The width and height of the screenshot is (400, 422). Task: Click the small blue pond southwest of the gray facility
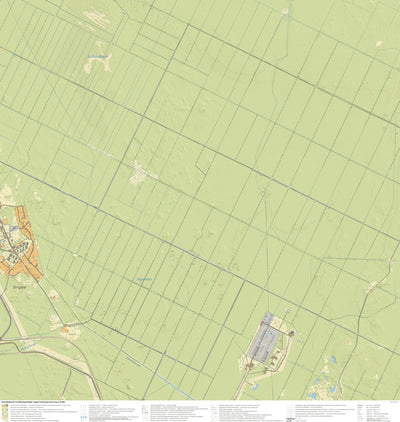point(255,387)
